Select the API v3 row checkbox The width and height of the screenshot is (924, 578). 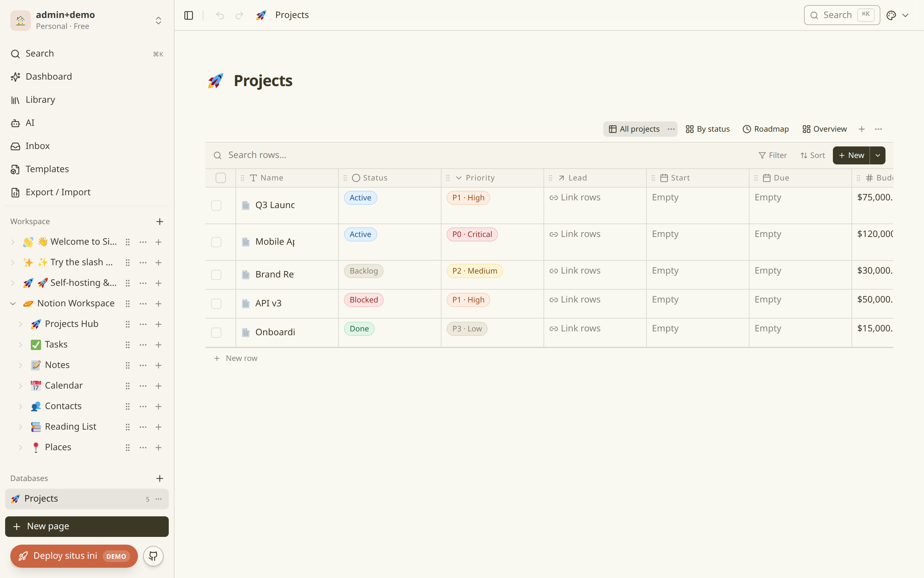tap(216, 304)
